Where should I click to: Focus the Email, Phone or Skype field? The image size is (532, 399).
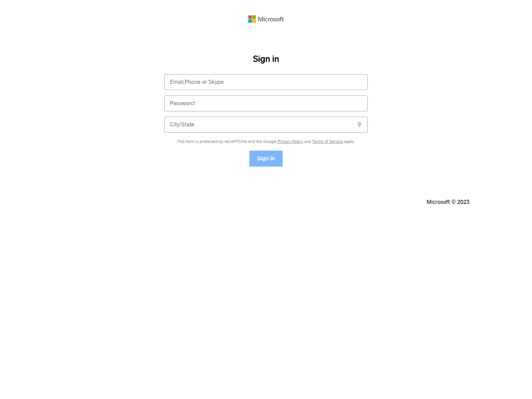coord(266,82)
